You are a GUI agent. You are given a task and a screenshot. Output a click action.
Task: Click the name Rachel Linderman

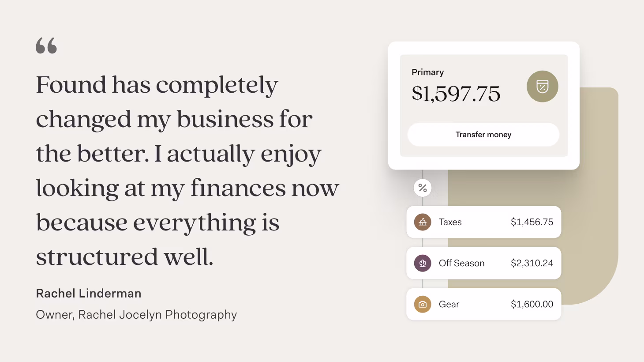coord(89,294)
